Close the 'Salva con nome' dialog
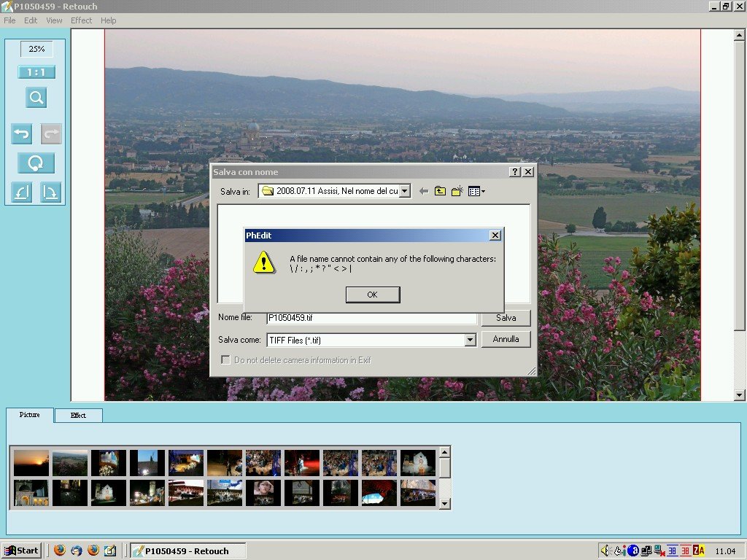The height and width of the screenshot is (560, 747). point(528,172)
